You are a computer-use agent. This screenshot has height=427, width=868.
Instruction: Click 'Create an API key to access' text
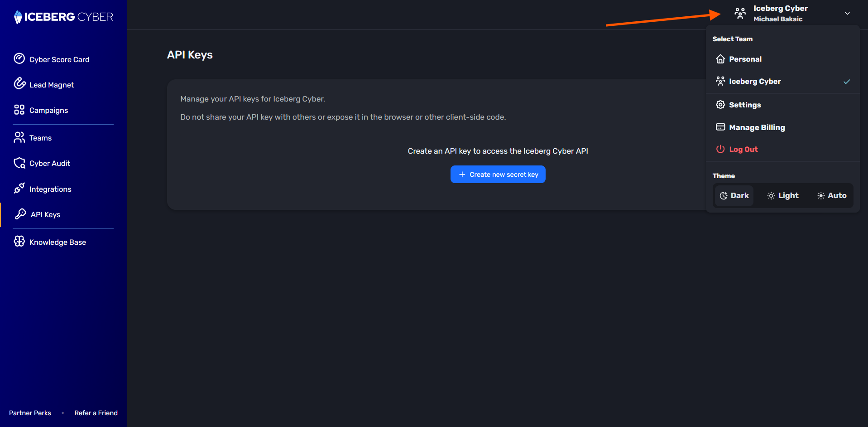click(x=498, y=151)
